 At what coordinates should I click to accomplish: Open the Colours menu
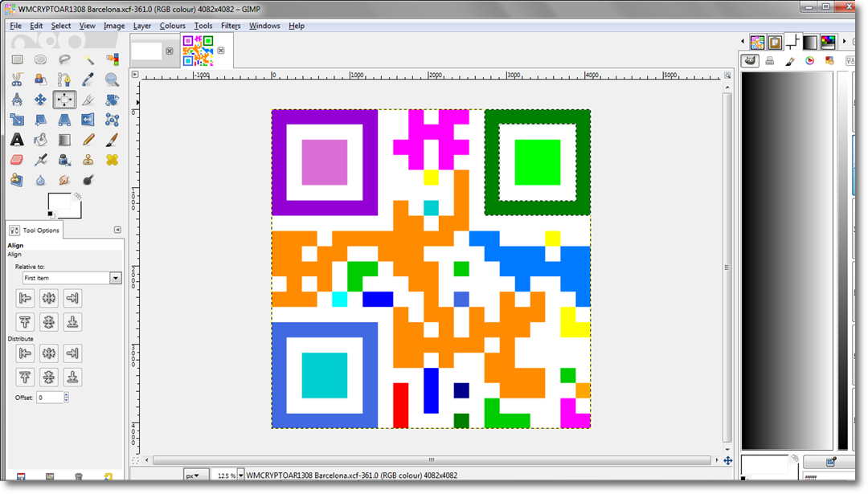tap(173, 26)
